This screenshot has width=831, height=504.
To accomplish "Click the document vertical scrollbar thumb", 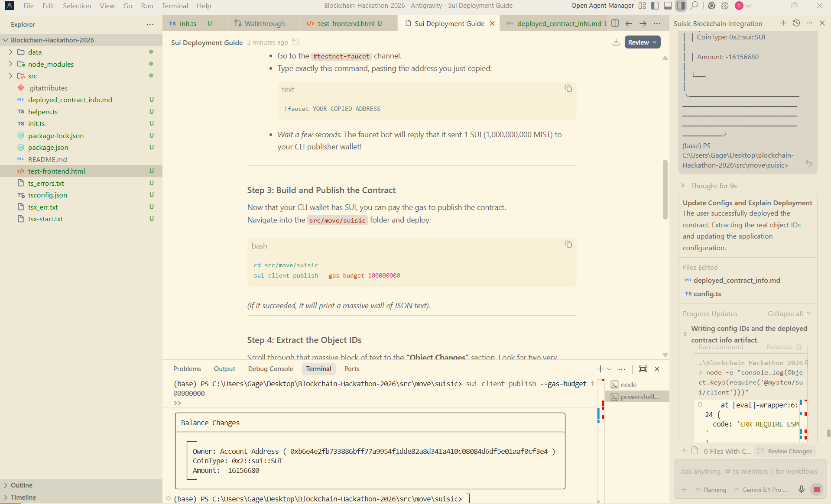I will (x=665, y=190).
